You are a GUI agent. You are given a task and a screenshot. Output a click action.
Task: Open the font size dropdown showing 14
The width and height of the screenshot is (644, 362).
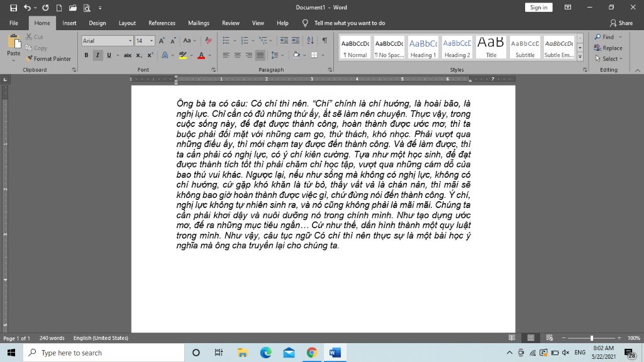pos(152,41)
